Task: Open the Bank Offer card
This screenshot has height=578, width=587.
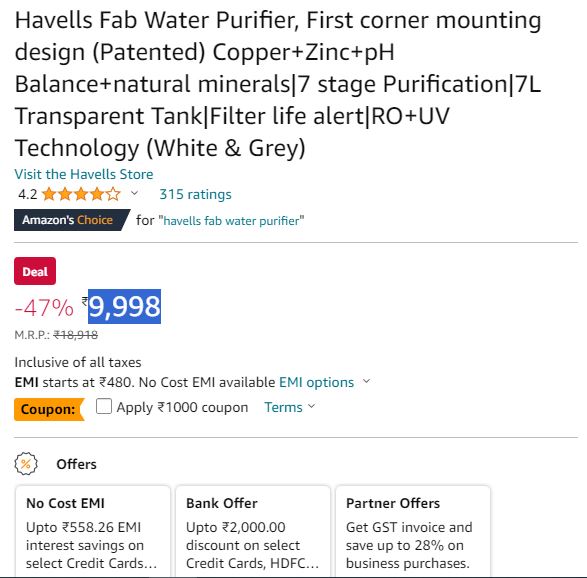Action: pos(253,531)
